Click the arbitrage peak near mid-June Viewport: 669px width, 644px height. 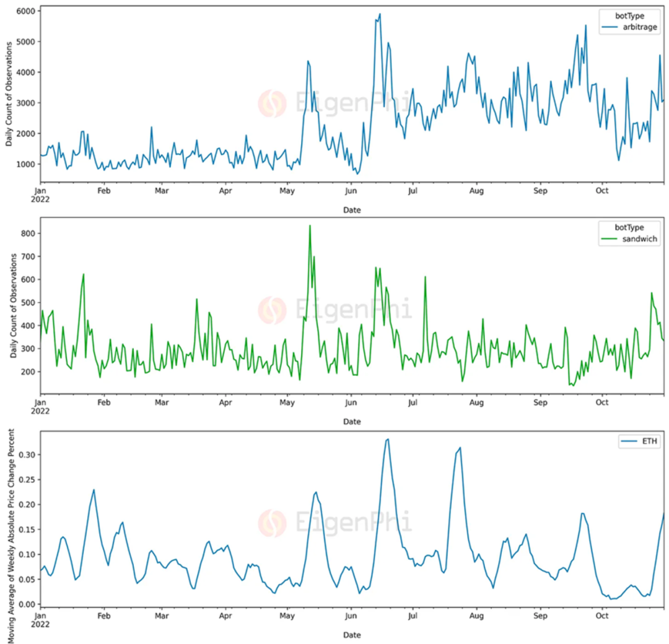click(380, 14)
